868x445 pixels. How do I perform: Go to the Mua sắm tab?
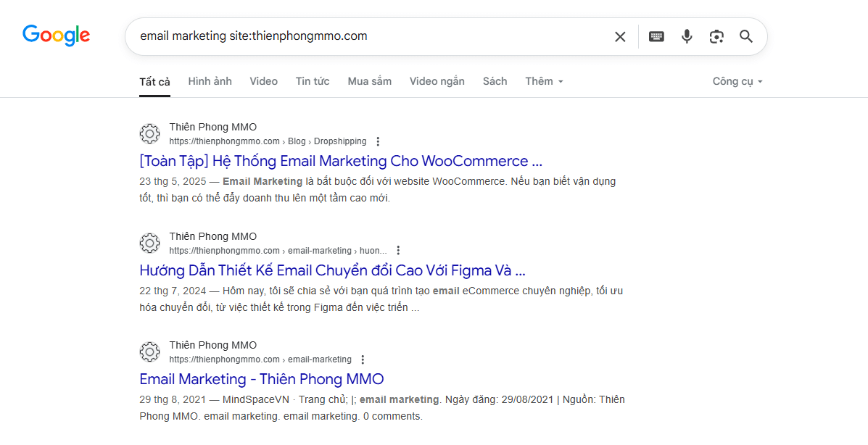coord(369,81)
